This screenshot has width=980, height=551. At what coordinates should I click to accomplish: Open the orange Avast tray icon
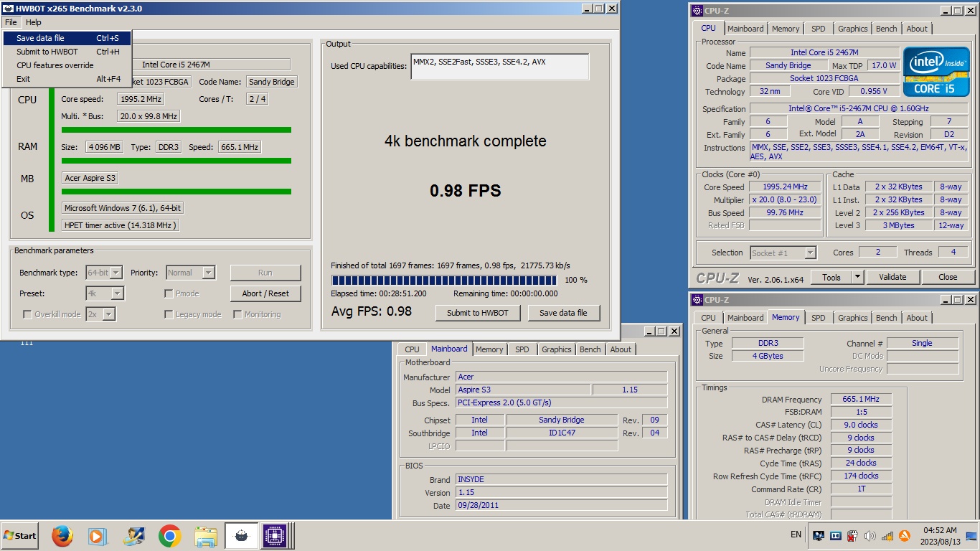pos(905,535)
